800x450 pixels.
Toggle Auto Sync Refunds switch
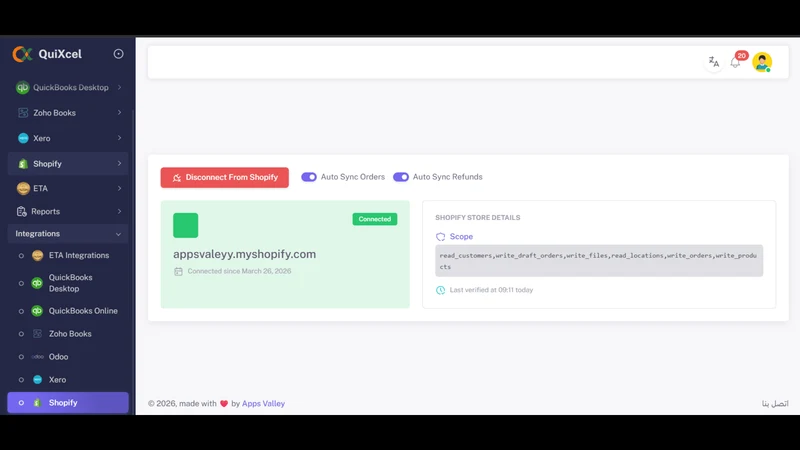pyautogui.click(x=401, y=177)
